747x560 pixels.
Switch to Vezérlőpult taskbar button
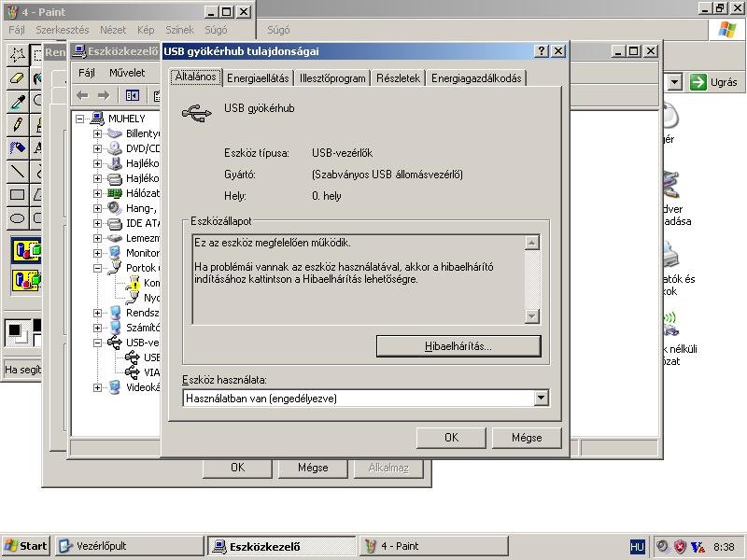pos(130,546)
